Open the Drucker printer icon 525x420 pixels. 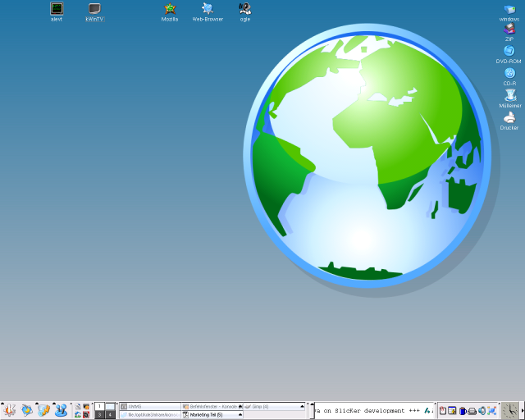point(509,121)
